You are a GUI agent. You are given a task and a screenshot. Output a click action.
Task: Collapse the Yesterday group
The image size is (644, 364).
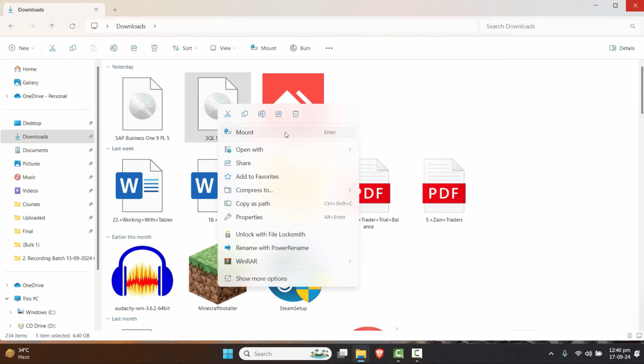(108, 67)
